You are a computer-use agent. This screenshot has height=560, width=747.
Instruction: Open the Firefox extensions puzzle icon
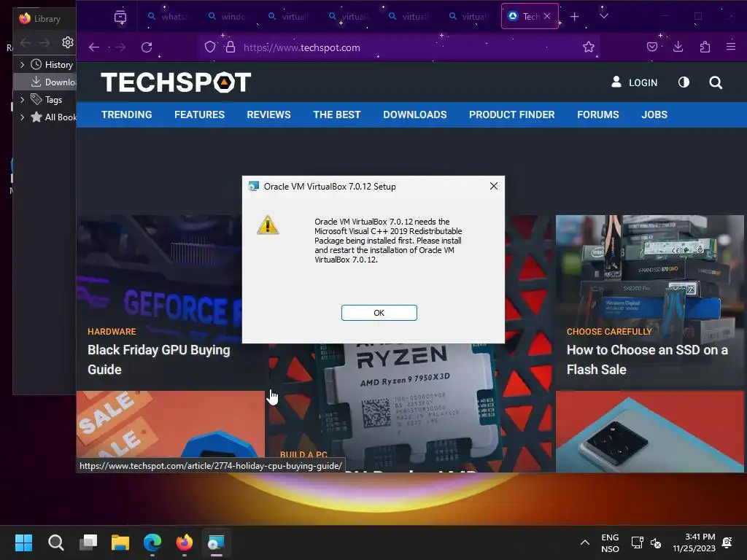pyautogui.click(x=705, y=47)
